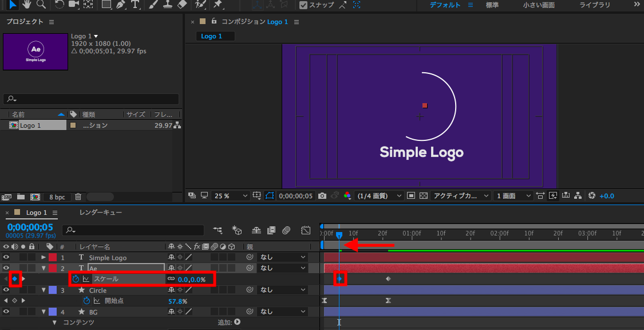Select the Puppet Pin tool
Image resolution: width=644 pixels, height=330 pixels.
point(218,5)
